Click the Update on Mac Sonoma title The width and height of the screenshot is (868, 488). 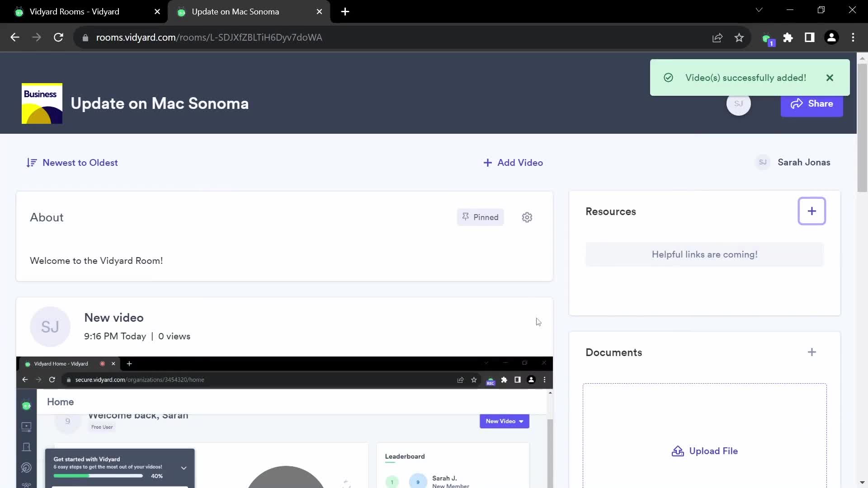point(160,103)
